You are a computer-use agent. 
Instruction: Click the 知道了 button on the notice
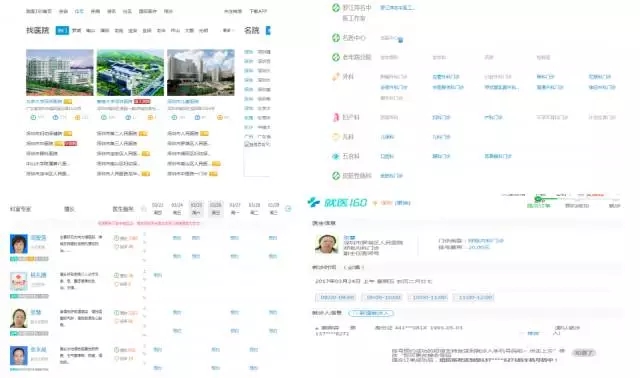click(584, 352)
